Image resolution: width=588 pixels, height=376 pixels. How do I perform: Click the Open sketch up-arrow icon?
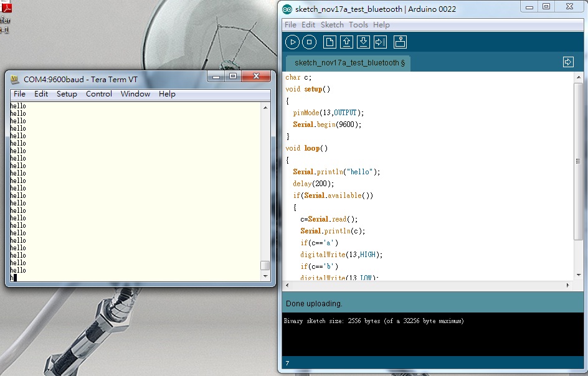point(346,42)
